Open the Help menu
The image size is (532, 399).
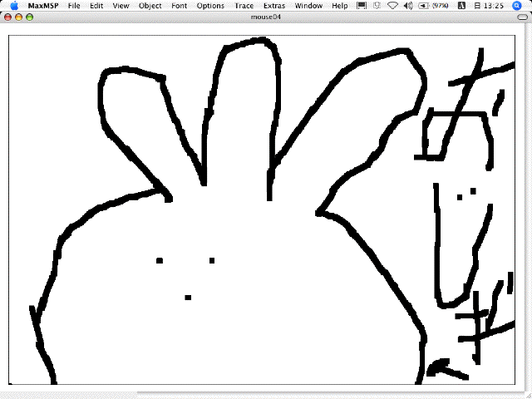point(339,6)
